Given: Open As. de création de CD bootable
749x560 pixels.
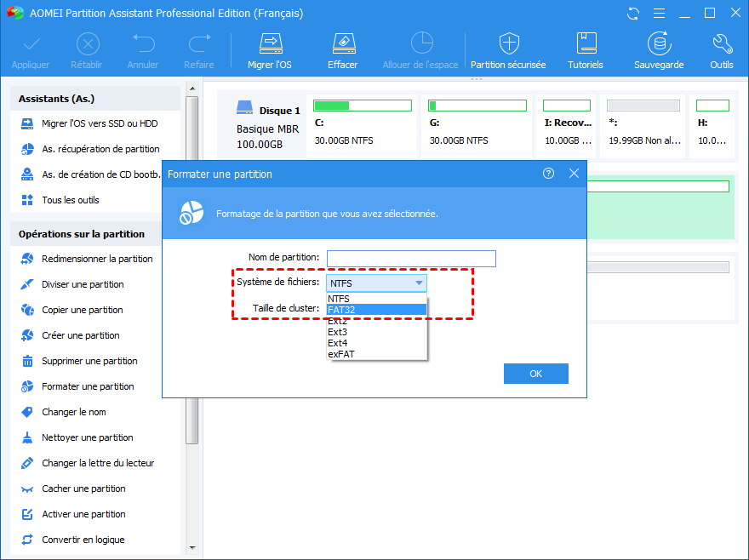Looking at the screenshot, I should 91,174.
